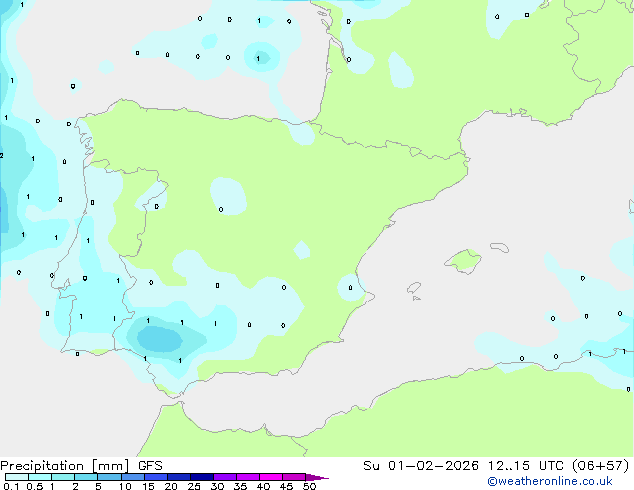This screenshot has height=490, width=634.
Task: Click the legend label '0.5'
Action: [x=34, y=486]
